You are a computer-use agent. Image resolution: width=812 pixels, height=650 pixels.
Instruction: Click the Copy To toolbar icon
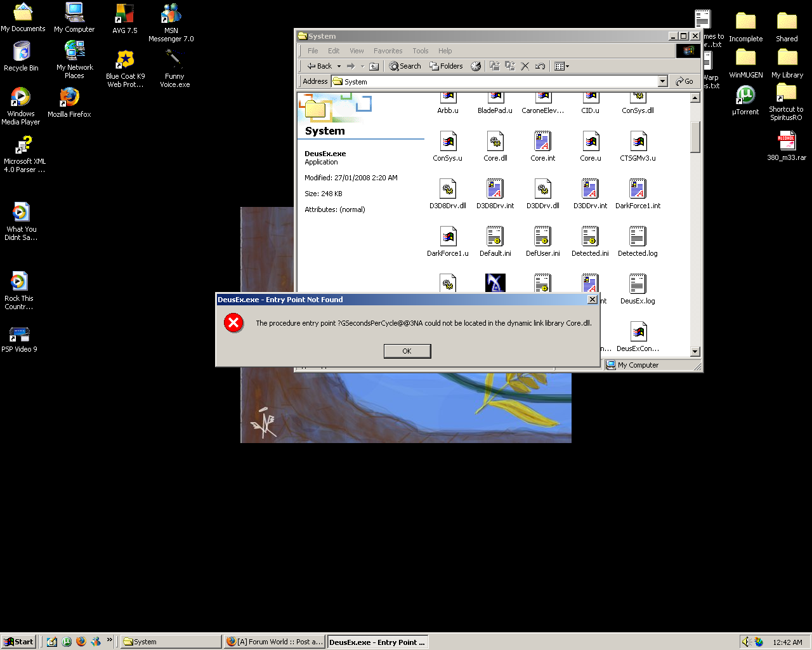(x=510, y=66)
